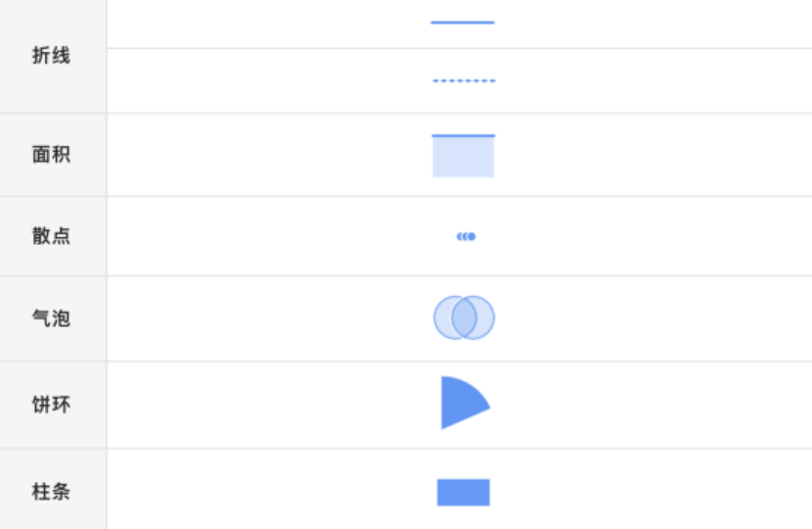Screen dimensions: 812x529
Task: Select the 散点 row header
Action: pos(52,236)
